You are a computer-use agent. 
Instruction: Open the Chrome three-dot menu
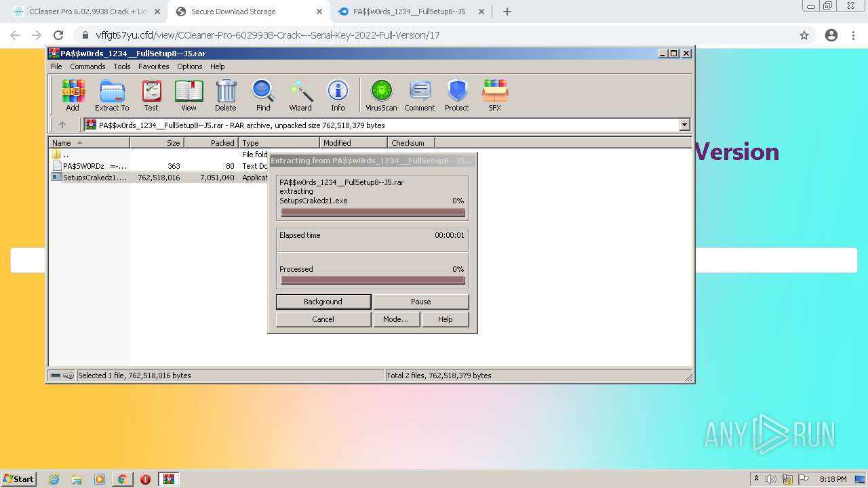coord(854,35)
